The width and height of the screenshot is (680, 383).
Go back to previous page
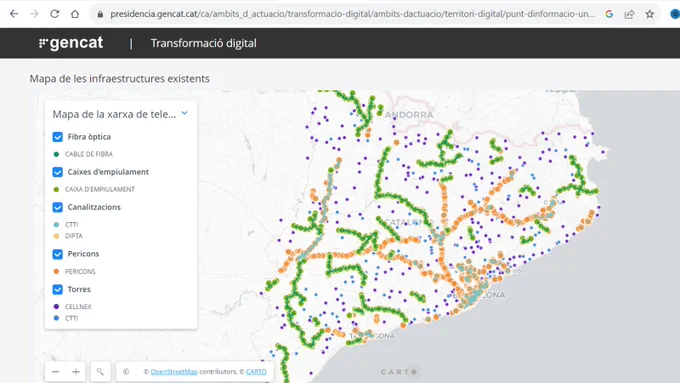point(14,14)
